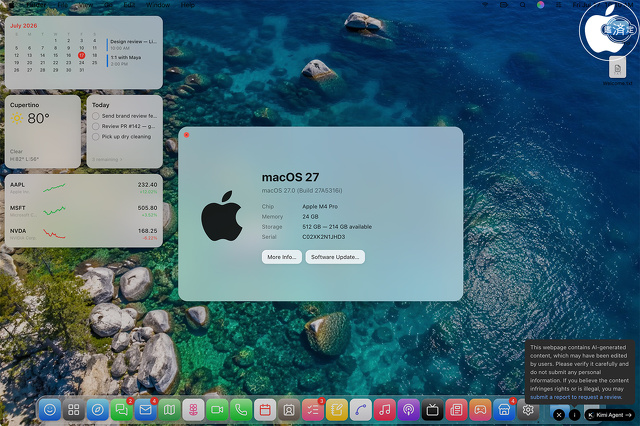Open Launchpad grid icon in dock

(x=74, y=409)
